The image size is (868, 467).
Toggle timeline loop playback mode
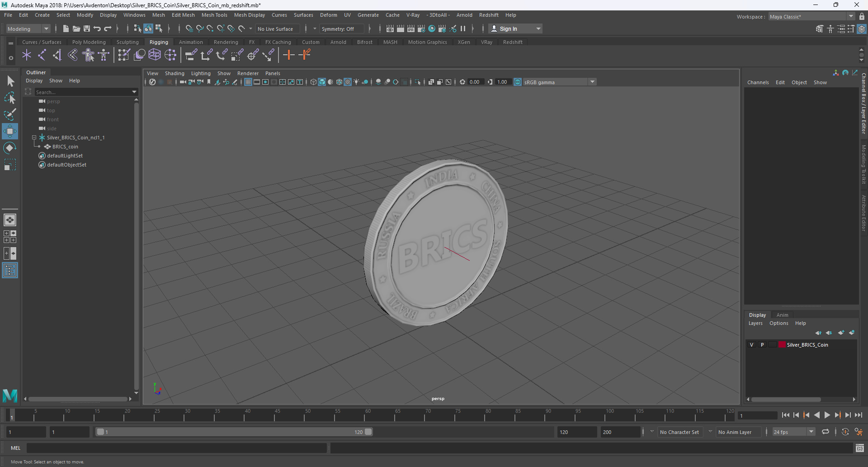coord(826,432)
